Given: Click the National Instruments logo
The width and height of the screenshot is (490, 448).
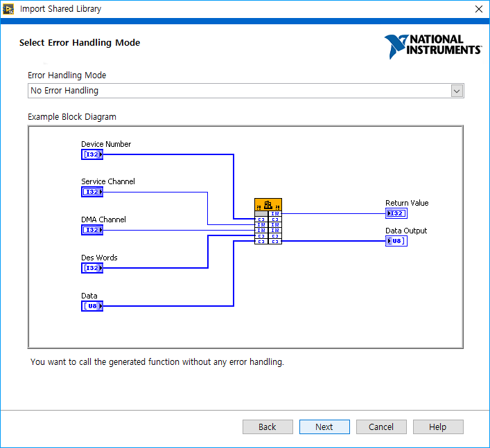Looking at the screenshot, I should [x=433, y=46].
